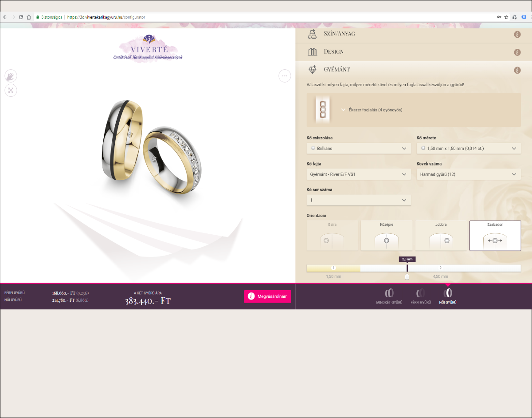The height and width of the screenshot is (418, 532).
Task: Select the Férfi gyűrű ring icon
Action: point(421,296)
